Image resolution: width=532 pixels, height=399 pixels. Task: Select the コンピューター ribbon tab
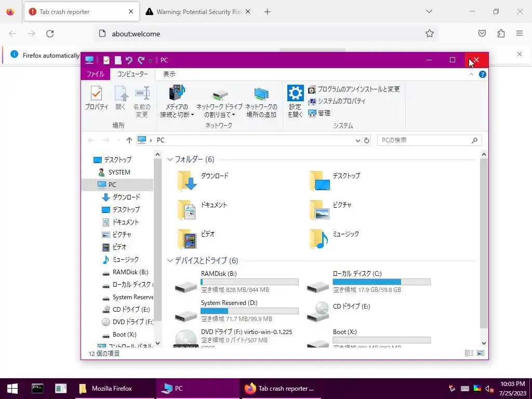pyautogui.click(x=132, y=74)
